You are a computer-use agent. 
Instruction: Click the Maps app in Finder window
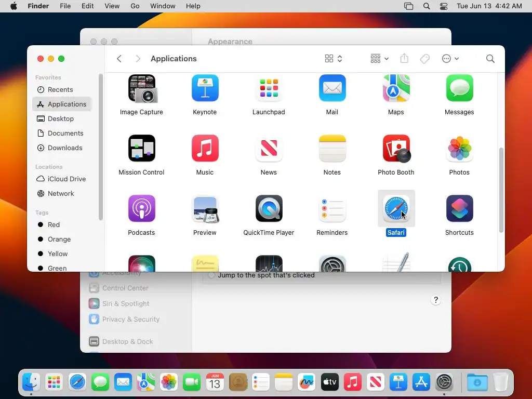coord(396,88)
